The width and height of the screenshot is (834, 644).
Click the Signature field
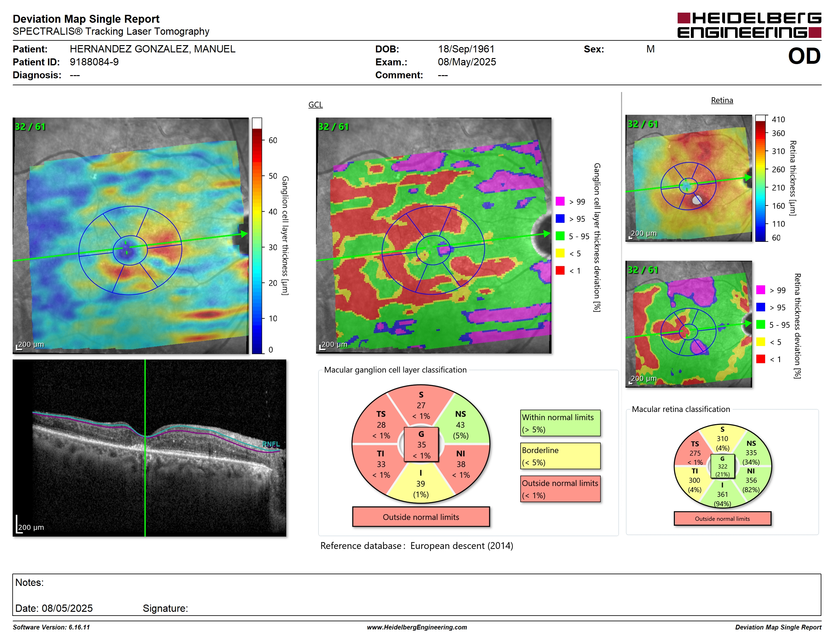coord(165,608)
